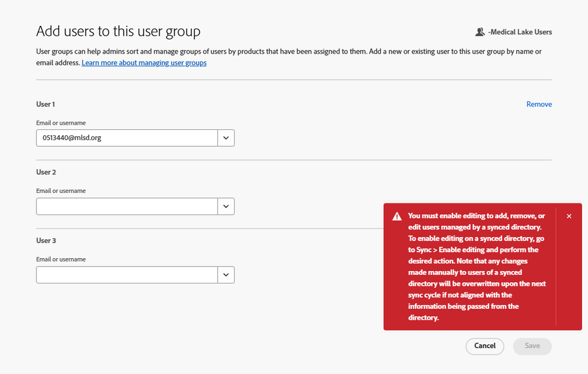Focus the empty User 3 email field
The height and width of the screenshot is (374, 588).
coord(127,275)
